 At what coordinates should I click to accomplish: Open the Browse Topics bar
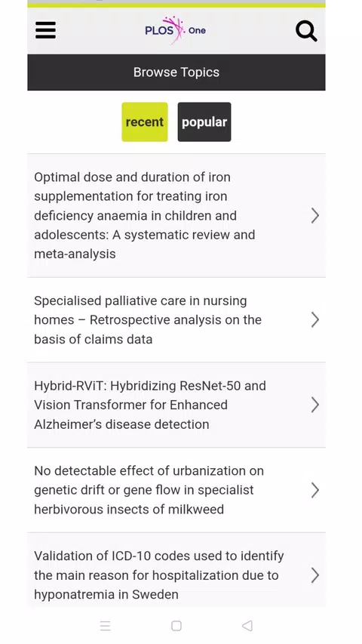176,72
